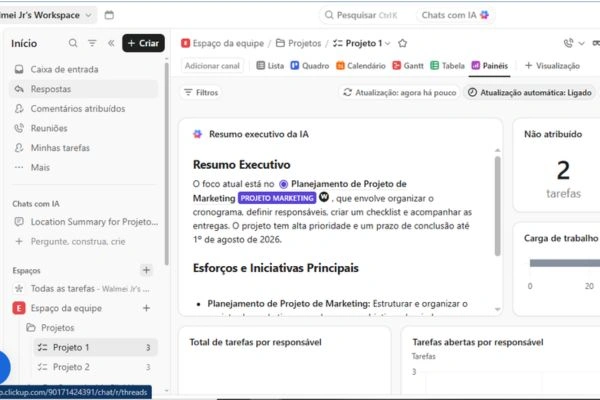The width and height of the screenshot is (600, 400).
Task: Open Reuniões in the sidebar
Action: pos(83,128)
